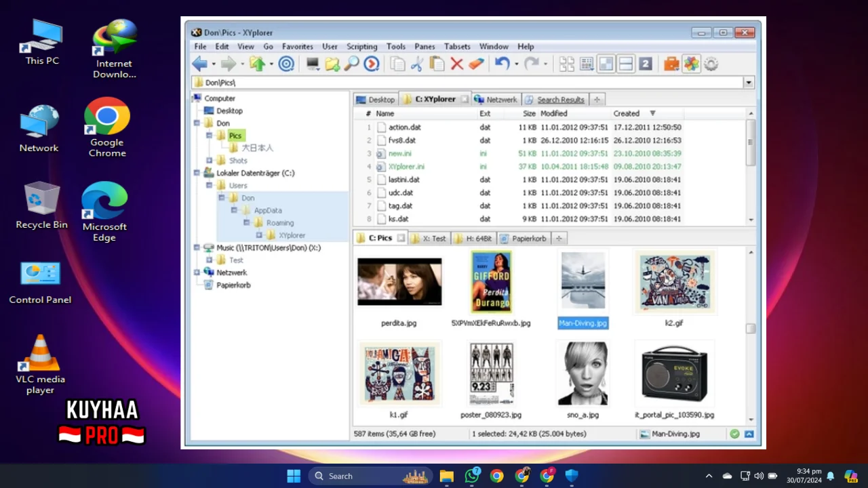Screen dimensions: 868x488
Task: Open VLC media player desktop icon
Action: [40, 364]
